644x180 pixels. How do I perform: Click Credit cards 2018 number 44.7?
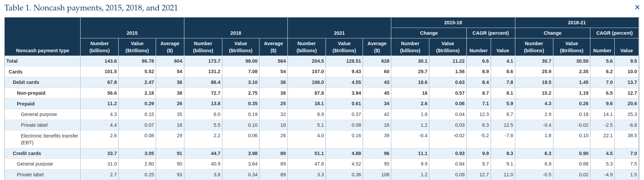pyautogui.click(x=215, y=153)
